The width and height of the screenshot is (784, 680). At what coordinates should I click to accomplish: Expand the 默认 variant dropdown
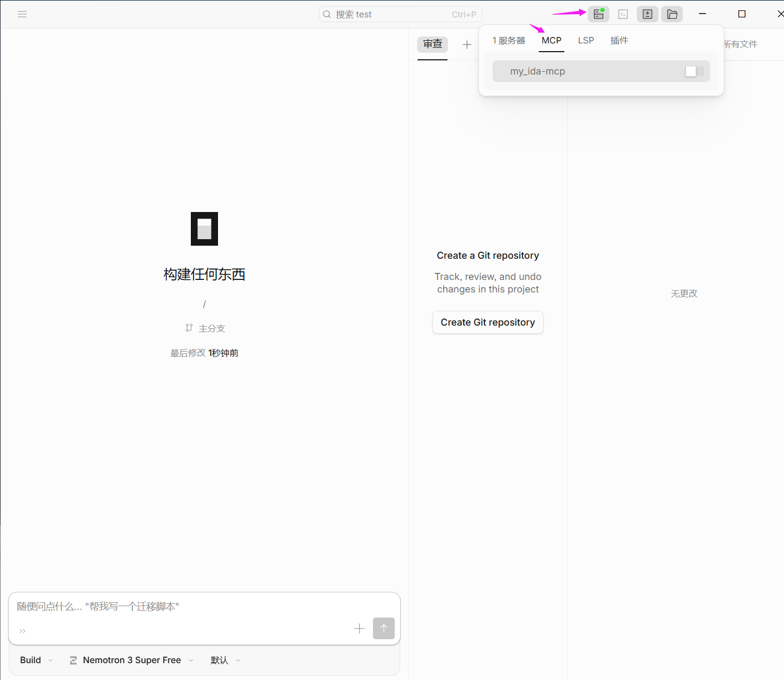pos(225,660)
